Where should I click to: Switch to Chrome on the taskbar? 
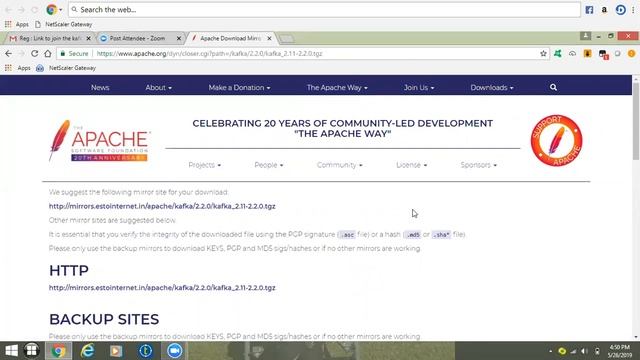(58, 351)
